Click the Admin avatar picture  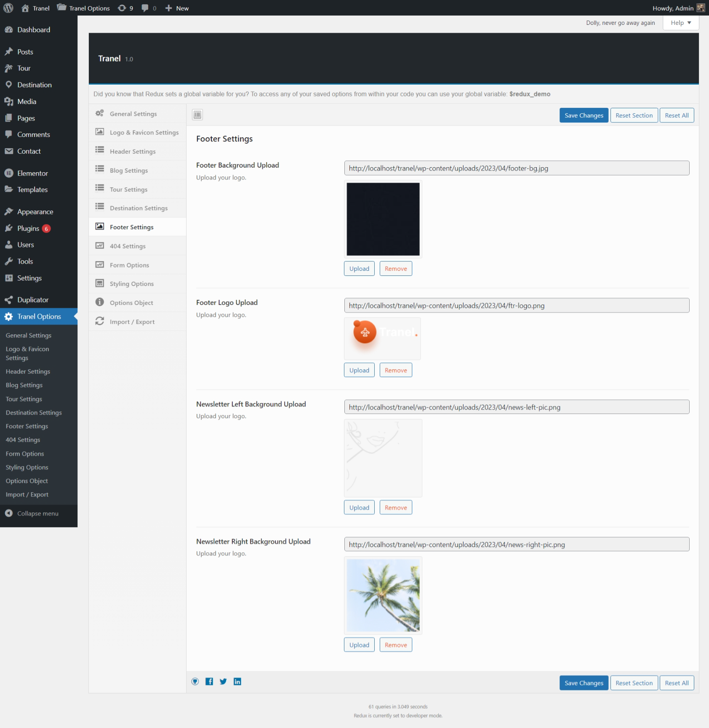point(701,8)
